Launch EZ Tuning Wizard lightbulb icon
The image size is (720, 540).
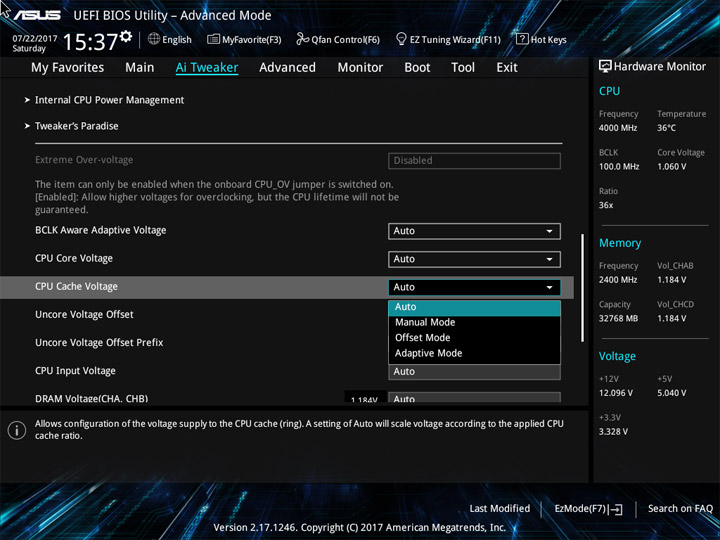(x=401, y=39)
